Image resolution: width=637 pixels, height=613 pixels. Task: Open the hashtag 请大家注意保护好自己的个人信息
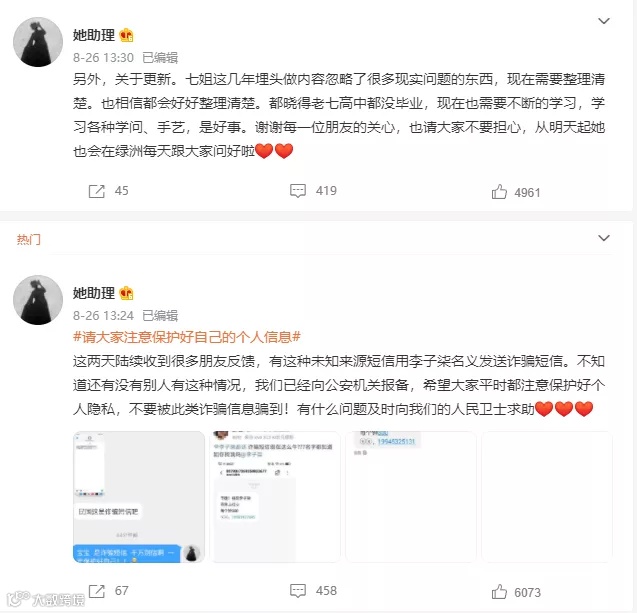coord(187,337)
